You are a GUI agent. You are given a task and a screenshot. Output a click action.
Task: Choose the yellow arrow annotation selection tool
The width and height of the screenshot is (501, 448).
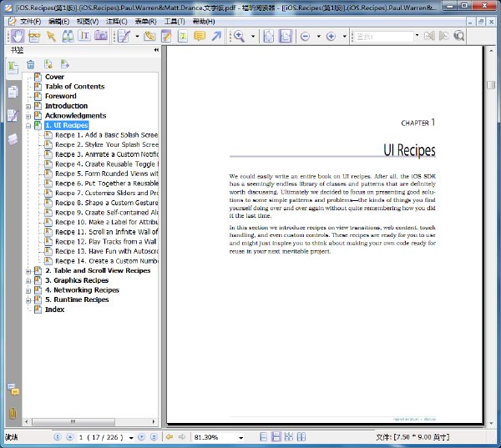tap(51, 37)
